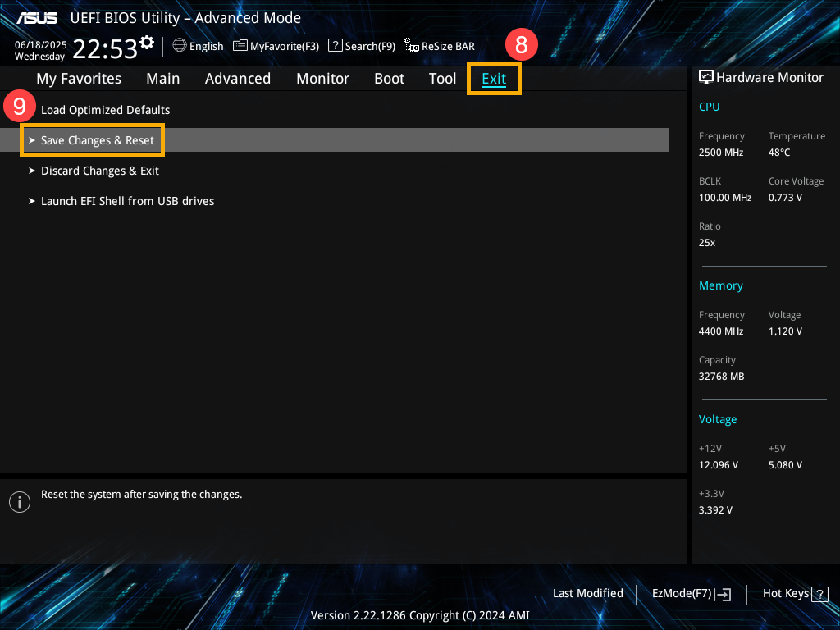Click the 22:53 clock display
840x630 pixels.
(105, 48)
